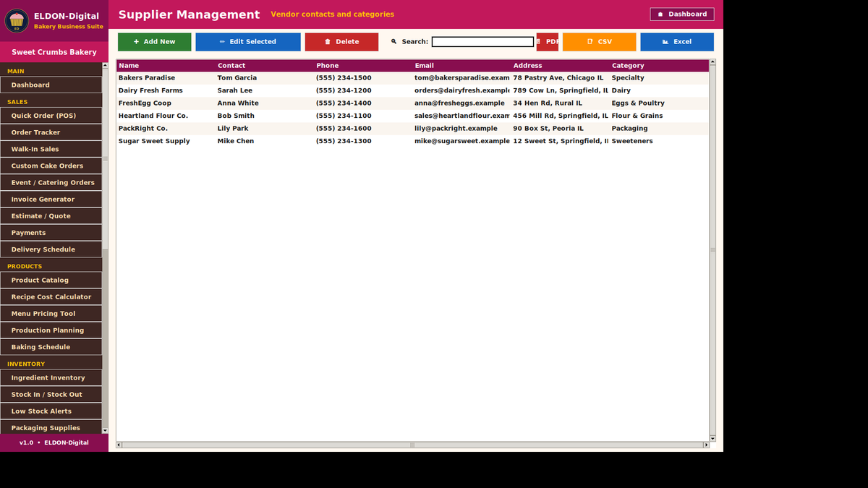Click contact name Lily Park
The image size is (868, 488).
click(x=233, y=129)
